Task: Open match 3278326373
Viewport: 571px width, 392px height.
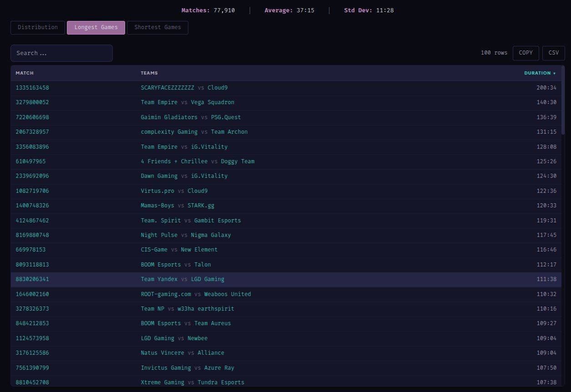Action: pos(32,309)
